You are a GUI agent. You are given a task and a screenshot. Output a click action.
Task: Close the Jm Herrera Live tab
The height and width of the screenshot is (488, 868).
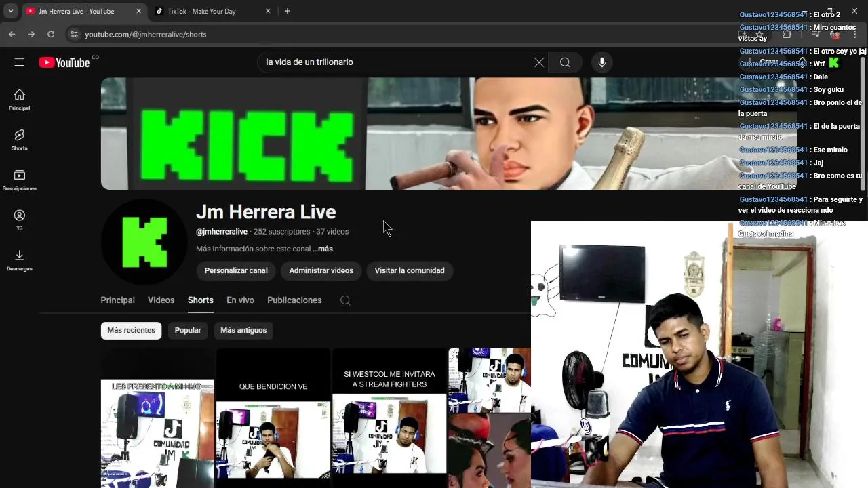[139, 11]
